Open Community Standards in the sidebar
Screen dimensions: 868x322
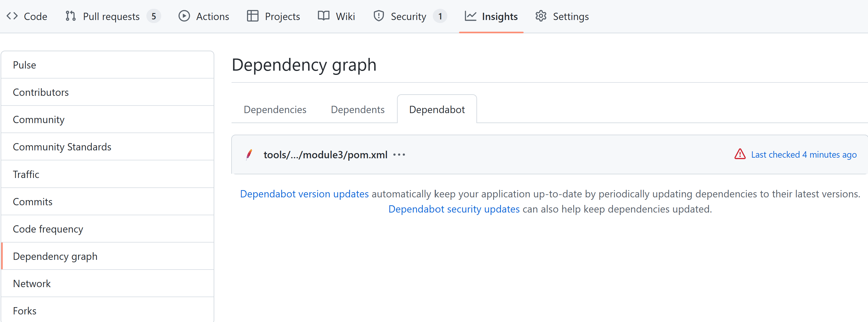point(108,147)
